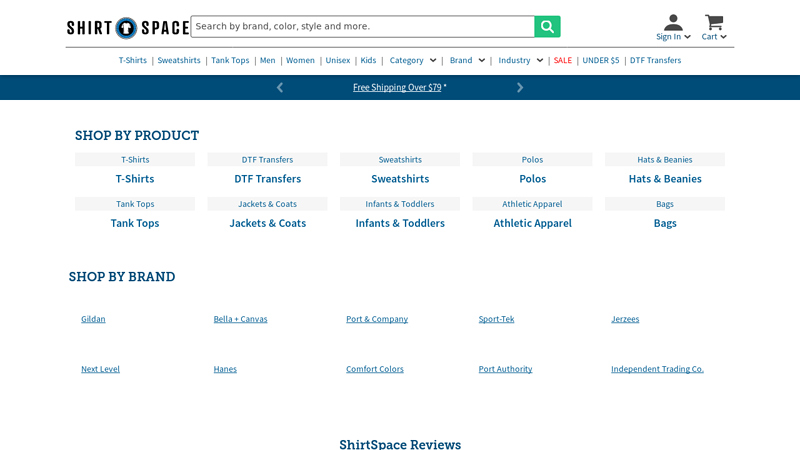Open the Sign In account icon
The height and width of the screenshot is (450, 800).
(673, 23)
